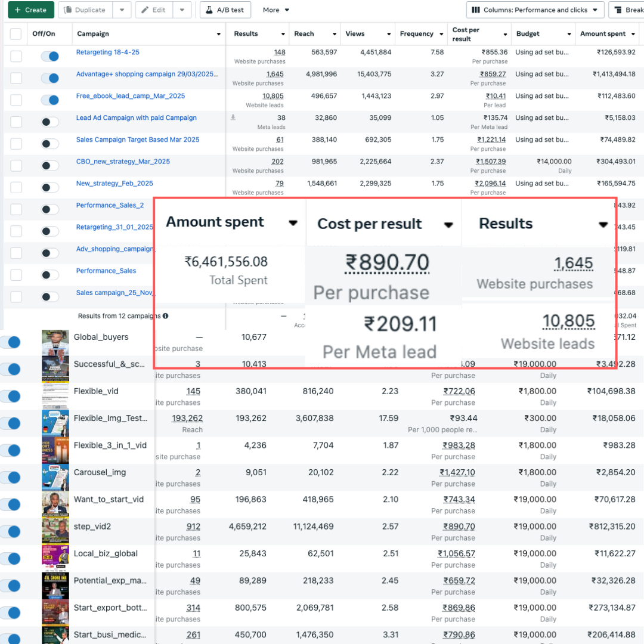Expand the dropdown arrow next to Duplicate

pos(122,10)
